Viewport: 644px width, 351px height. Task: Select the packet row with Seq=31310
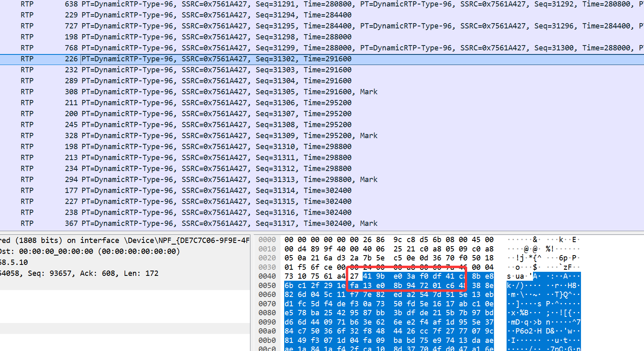(x=322, y=147)
